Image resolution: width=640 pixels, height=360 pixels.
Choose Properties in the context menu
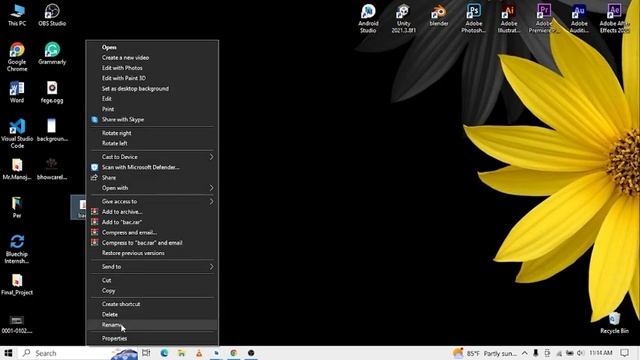[152, 338]
